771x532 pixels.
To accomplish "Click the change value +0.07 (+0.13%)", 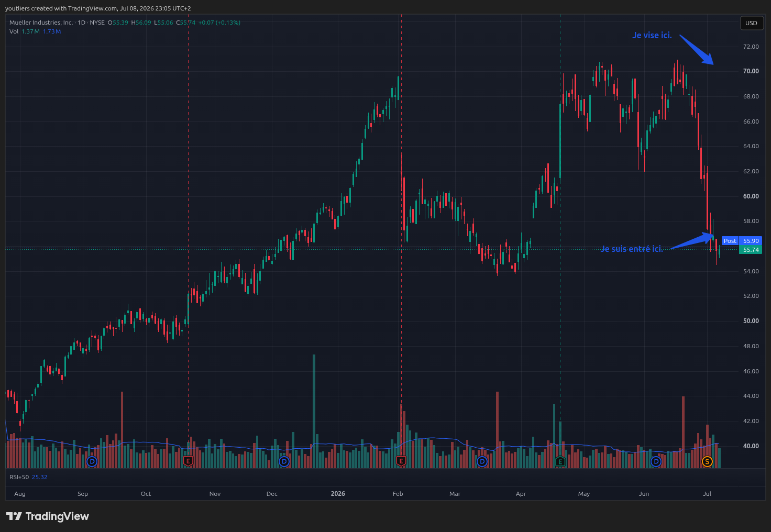I will 219,23.
